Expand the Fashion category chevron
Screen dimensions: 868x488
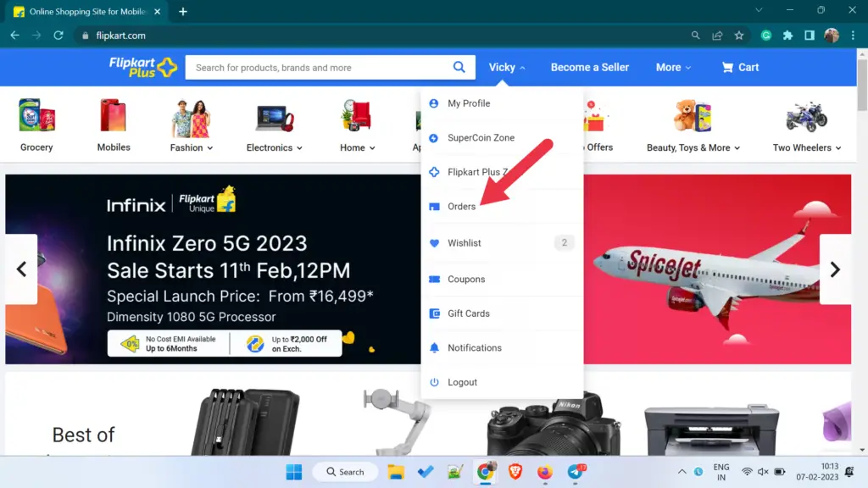click(x=210, y=148)
